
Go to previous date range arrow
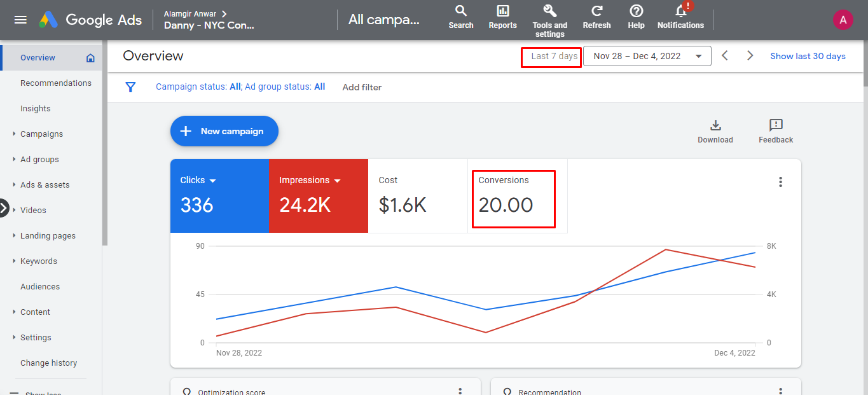point(724,56)
